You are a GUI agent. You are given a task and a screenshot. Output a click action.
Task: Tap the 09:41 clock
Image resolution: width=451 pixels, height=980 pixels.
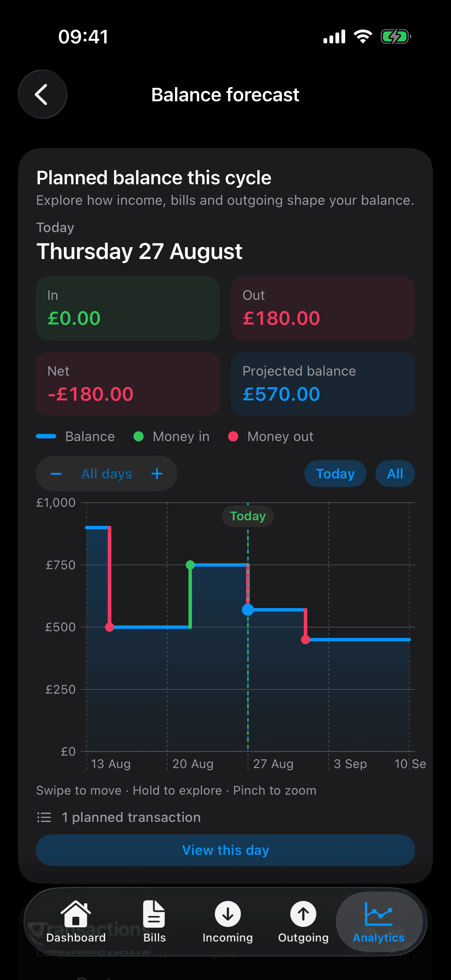[x=83, y=37]
